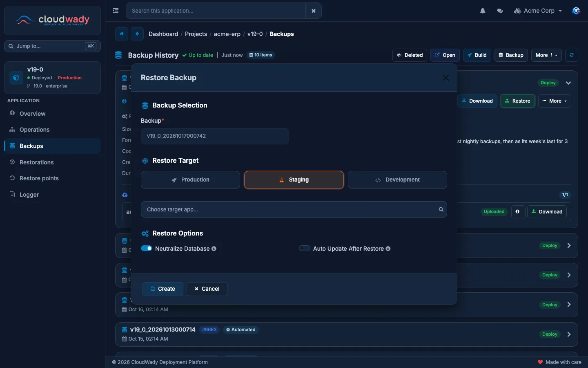This screenshot has height=368, width=588.
Task: Enable Auto Update After Restore switch
Action: (305, 249)
